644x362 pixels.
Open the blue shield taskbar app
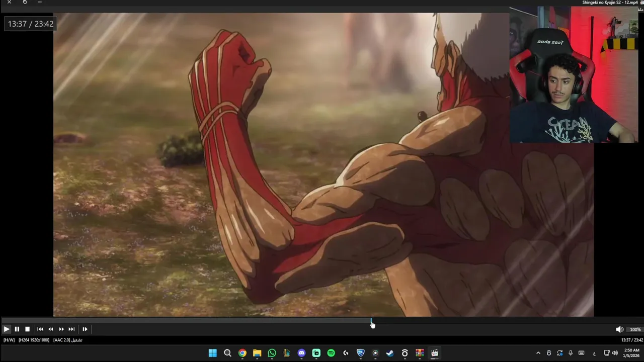coord(360,353)
